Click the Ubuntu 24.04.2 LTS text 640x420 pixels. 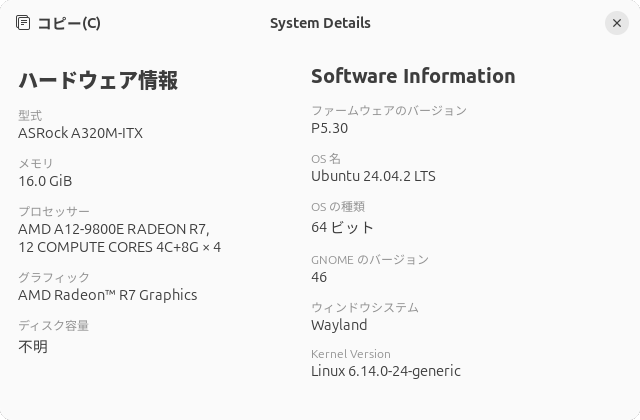point(373,176)
